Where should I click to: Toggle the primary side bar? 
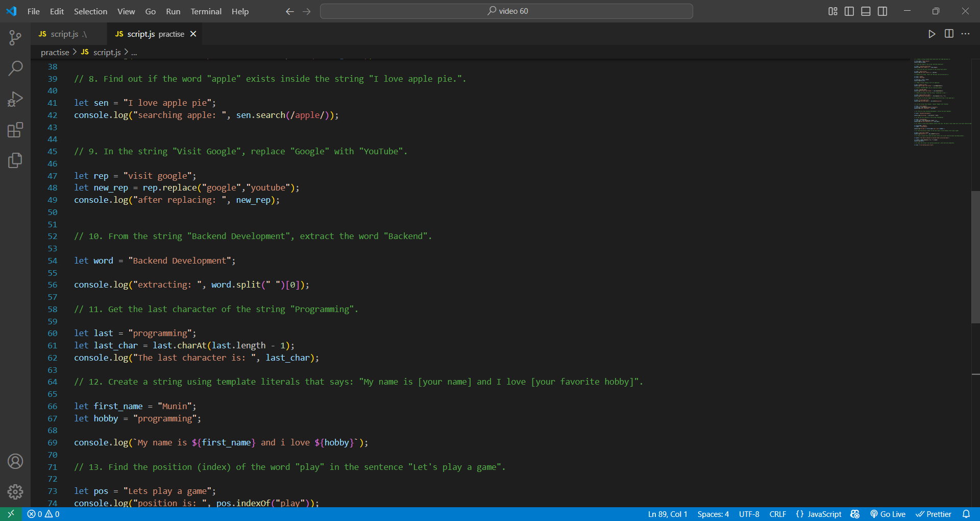point(849,11)
